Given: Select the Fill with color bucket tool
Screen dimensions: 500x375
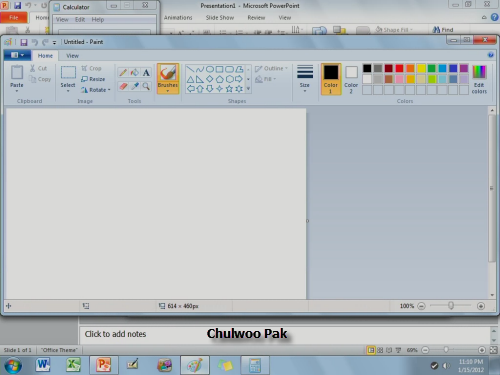Looking at the screenshot, I should tap(135, 73).
